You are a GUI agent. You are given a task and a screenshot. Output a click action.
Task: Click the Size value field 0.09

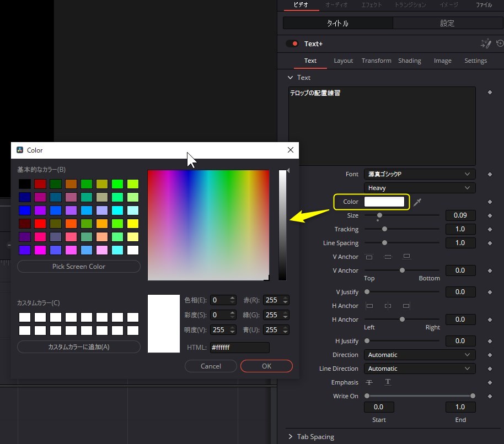point(460,215)
